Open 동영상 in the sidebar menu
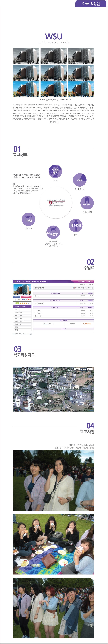The image size is (108, 644). [x=22, y=327]
